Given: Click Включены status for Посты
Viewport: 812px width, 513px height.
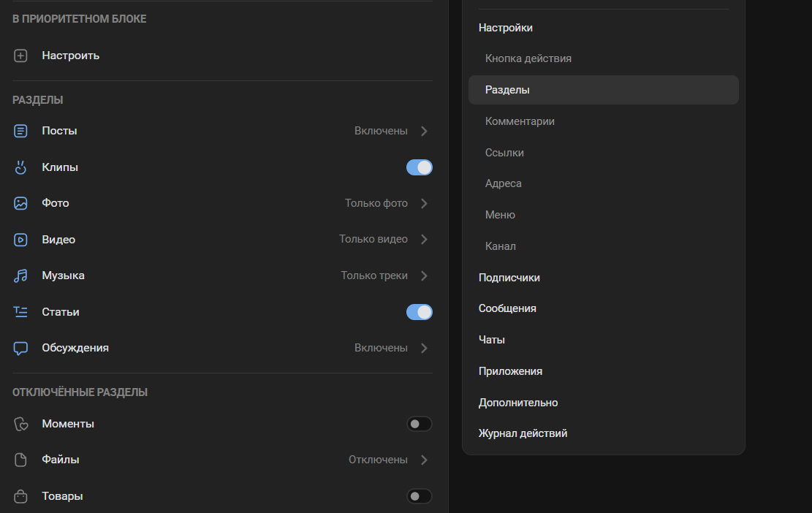Looking at the screenshot, I should (x=381, y=131).
